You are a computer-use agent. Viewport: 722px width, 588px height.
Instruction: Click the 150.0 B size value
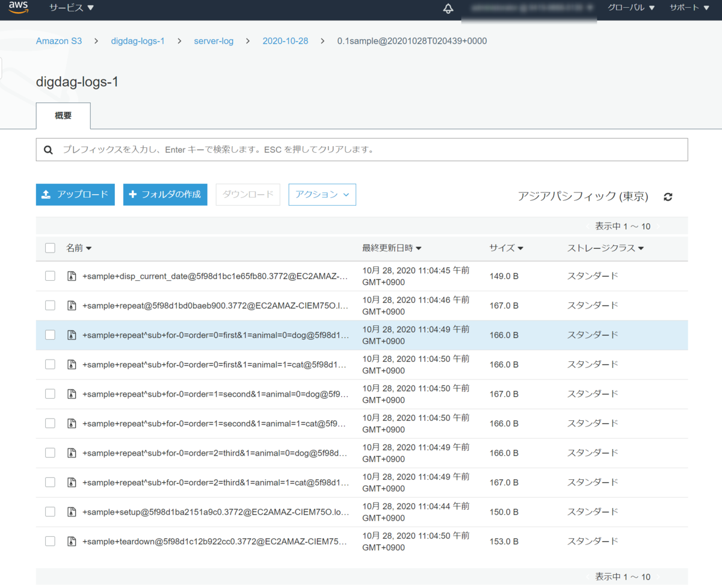[x=504, y=512]
